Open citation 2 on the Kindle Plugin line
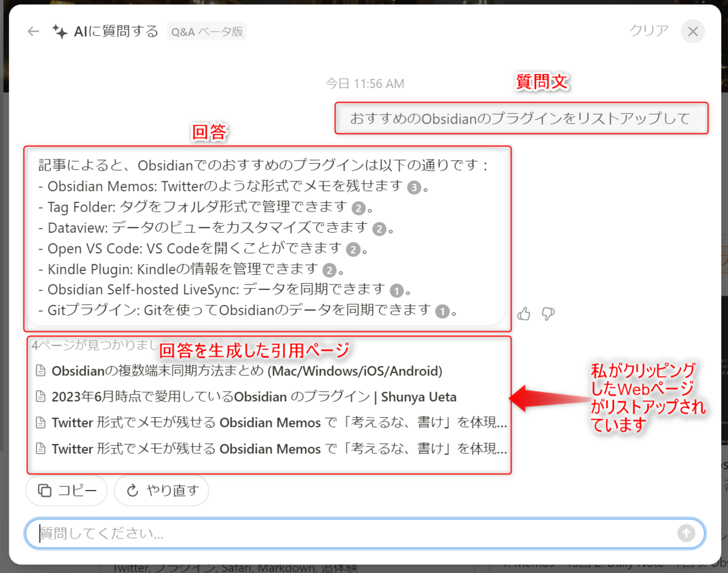 (329, 270)
